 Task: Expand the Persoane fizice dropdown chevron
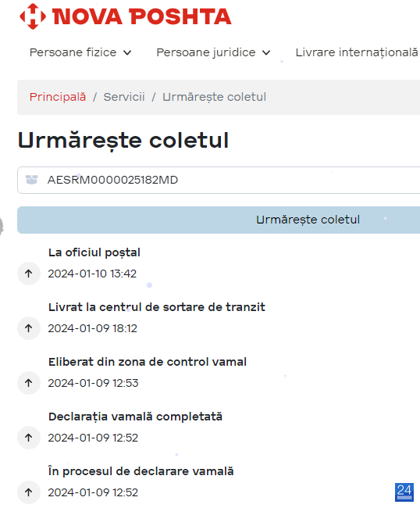127,53
